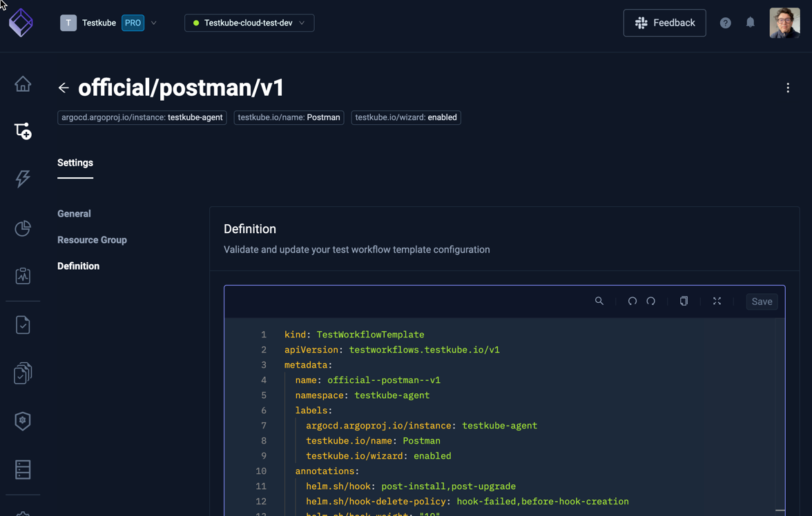Open the shield executors icon in sidebar
The width and height of the screenshot is (812, 516).
[23, 421]
